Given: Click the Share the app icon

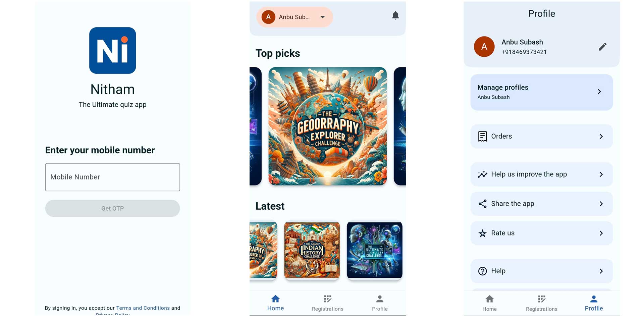Looking at the screenshot, I should point(482,204).
